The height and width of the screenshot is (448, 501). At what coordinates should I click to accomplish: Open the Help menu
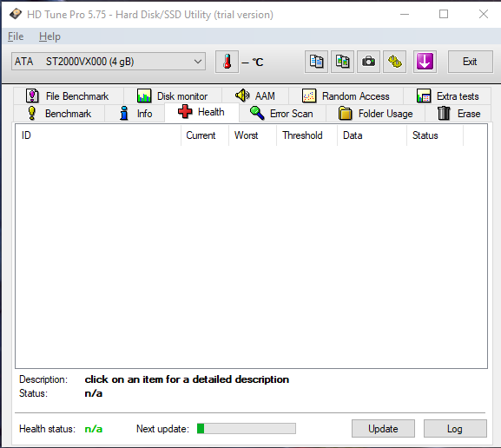coord(49,36)
